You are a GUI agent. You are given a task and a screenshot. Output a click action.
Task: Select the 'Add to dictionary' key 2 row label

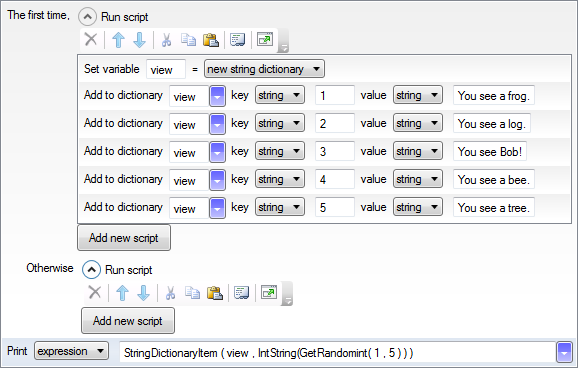[x=123, y=123]
